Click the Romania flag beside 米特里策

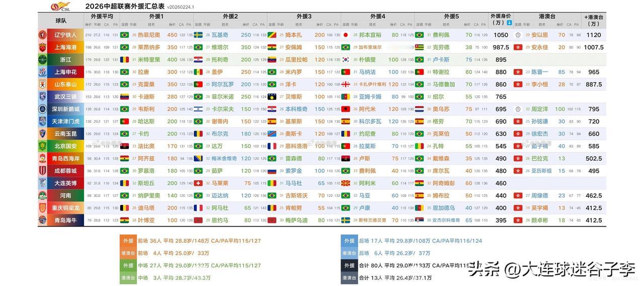tap(124, 59)
